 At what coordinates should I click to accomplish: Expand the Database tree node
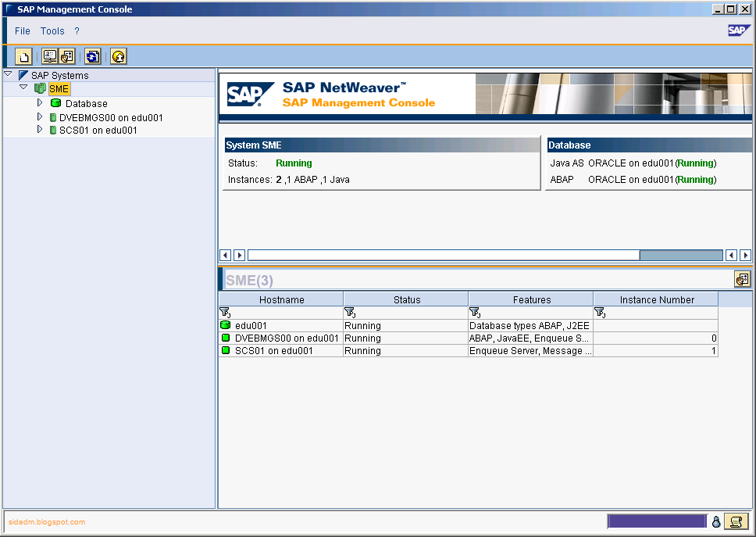click(40, 102)
